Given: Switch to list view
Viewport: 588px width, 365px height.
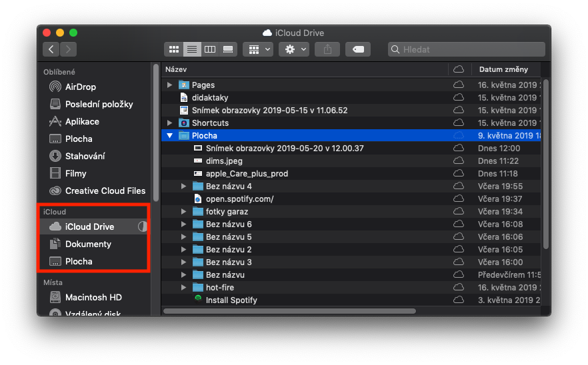Looking at the screenshot, I should pyautogui.click(x=192, y=49).
